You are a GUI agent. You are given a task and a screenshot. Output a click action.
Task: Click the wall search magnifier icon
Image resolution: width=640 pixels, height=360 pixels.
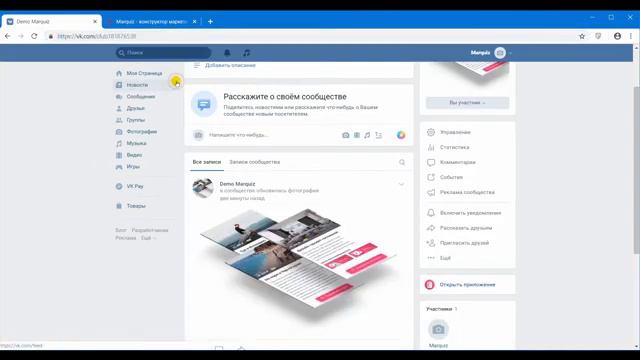402,162
